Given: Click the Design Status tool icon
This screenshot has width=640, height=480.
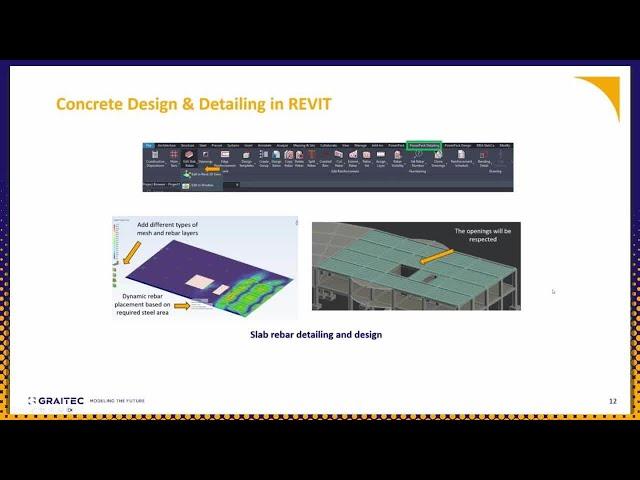Looking at the screenshot, I should coord(276,155).
